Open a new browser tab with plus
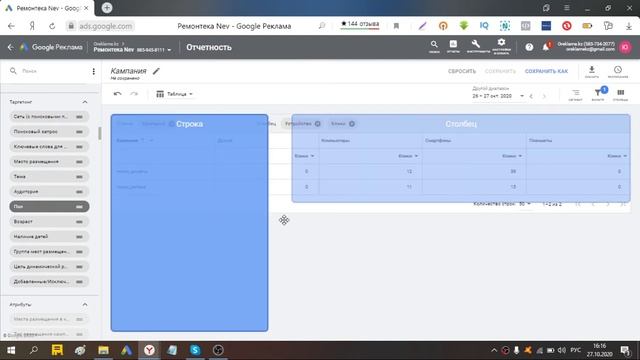 pyautogui.click(x=107, y=8)
